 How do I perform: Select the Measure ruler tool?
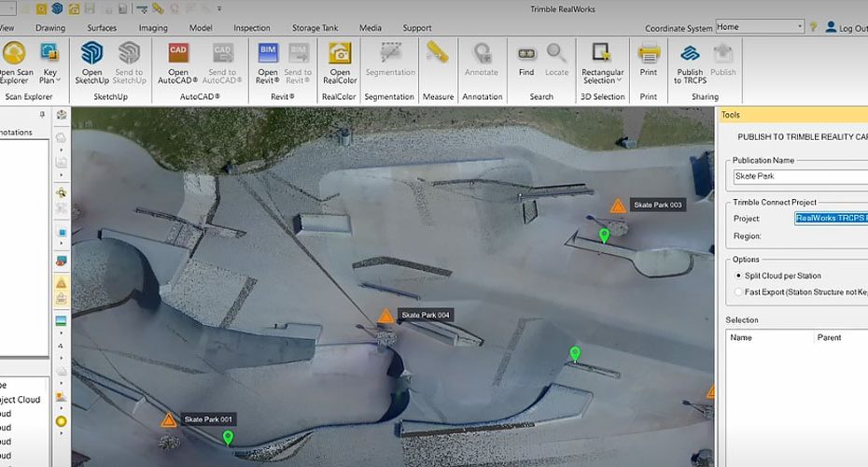pos(438,53)
